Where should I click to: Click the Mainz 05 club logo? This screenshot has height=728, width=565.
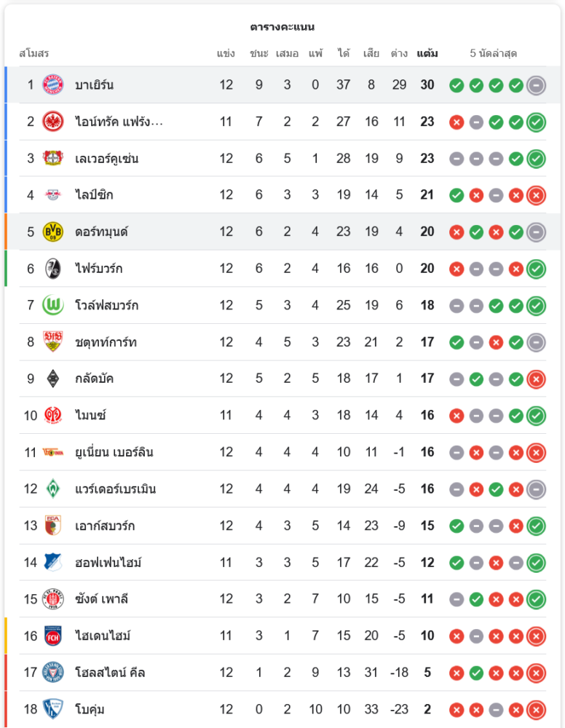53,415
